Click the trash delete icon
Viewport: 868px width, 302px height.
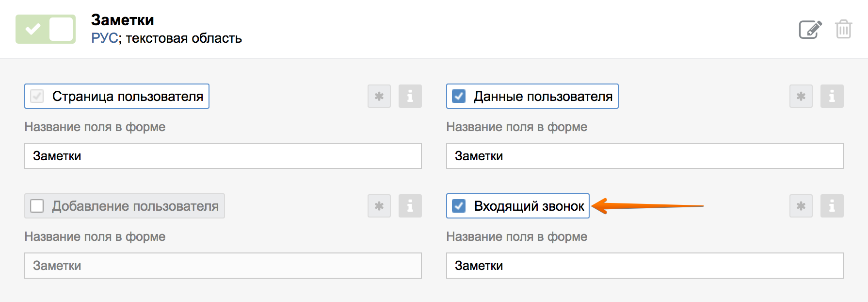[x=844, y=29]
